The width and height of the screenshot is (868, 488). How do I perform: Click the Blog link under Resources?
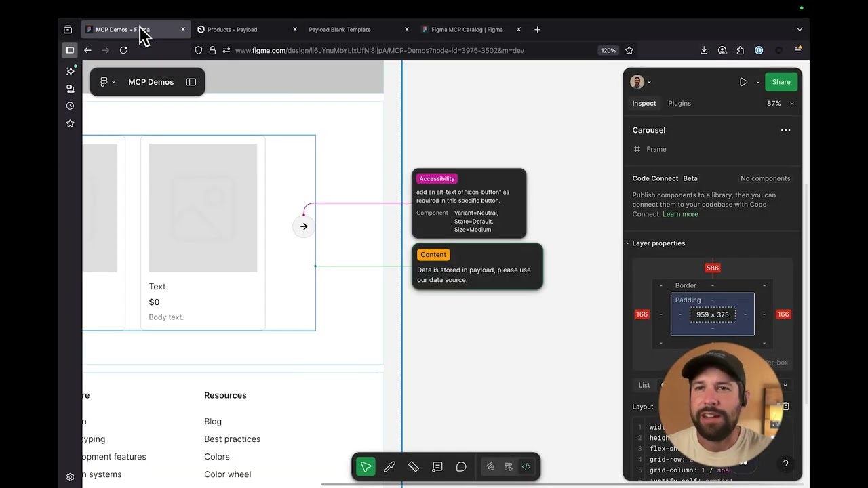[213, 422]
